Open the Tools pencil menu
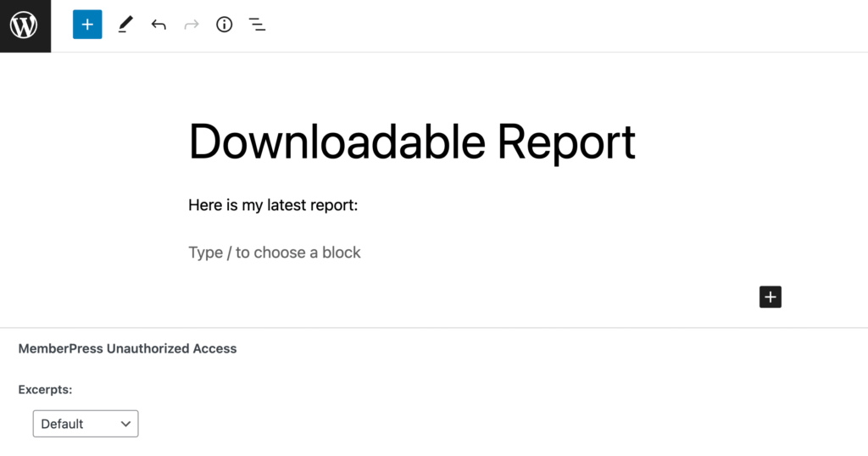 (x=125, y=25)
